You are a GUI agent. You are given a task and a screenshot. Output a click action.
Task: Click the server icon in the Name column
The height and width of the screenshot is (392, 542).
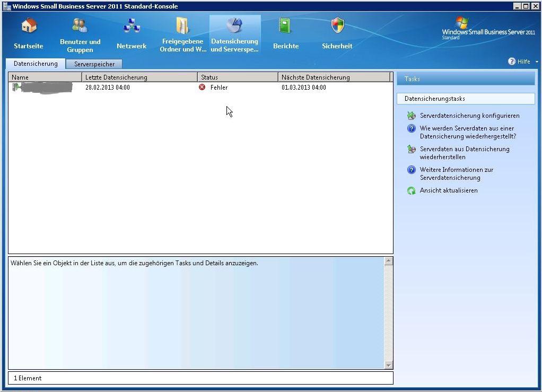click(x=16, y=87)
